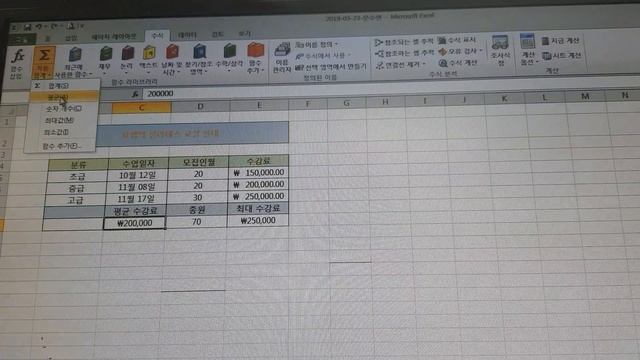
Task: Click cell showing total 70
Action: coord(196,222)
